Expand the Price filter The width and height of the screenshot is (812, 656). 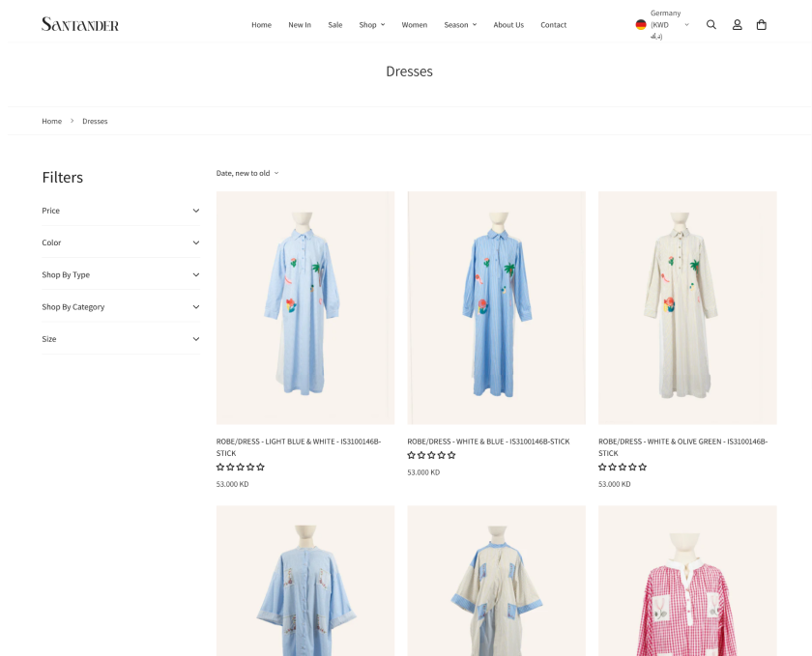(x=121, y=210)
